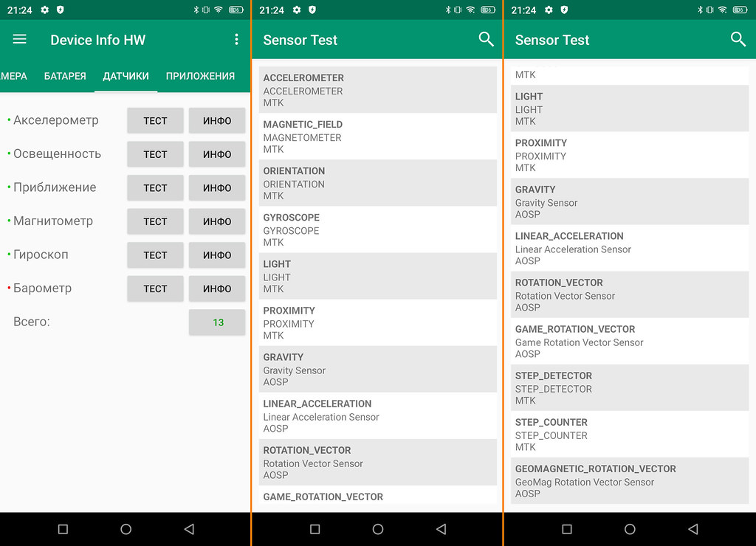Run ТЕСТ for Гироскоп sensor
This screenshot has width=756, height=546.
pyautogui.click(x=155, y=255)
